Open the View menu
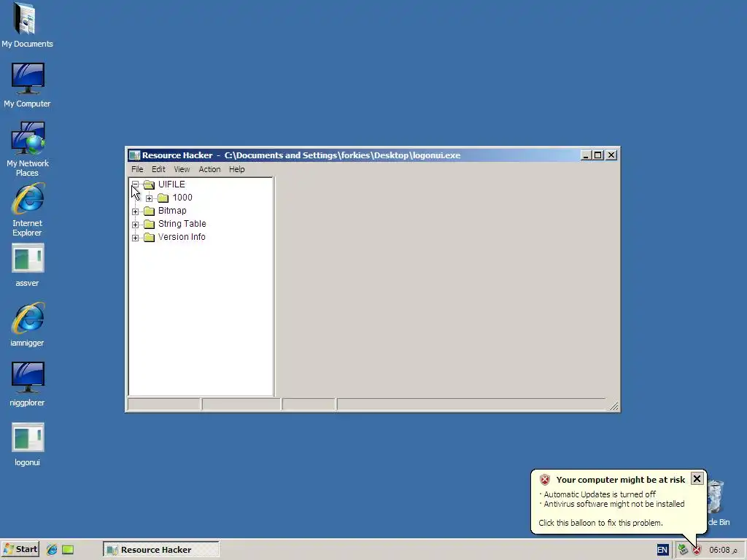 [x=182, y=169]
